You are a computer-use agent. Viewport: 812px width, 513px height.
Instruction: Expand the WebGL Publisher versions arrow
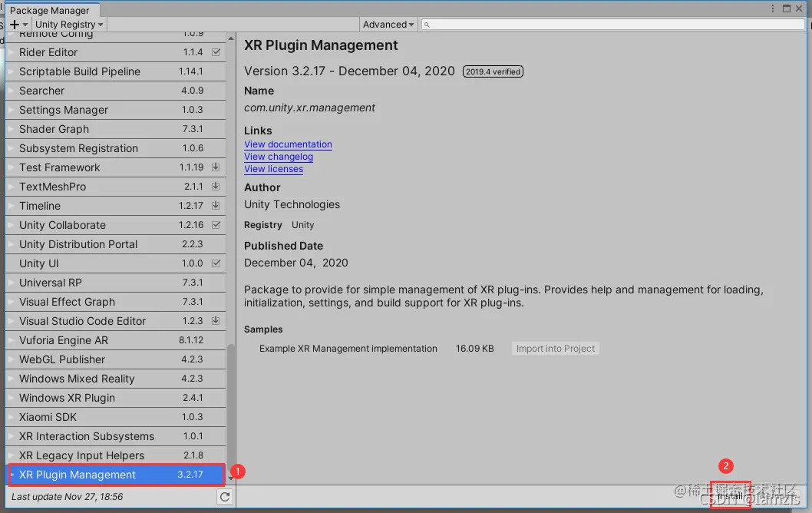pos(11,359)
